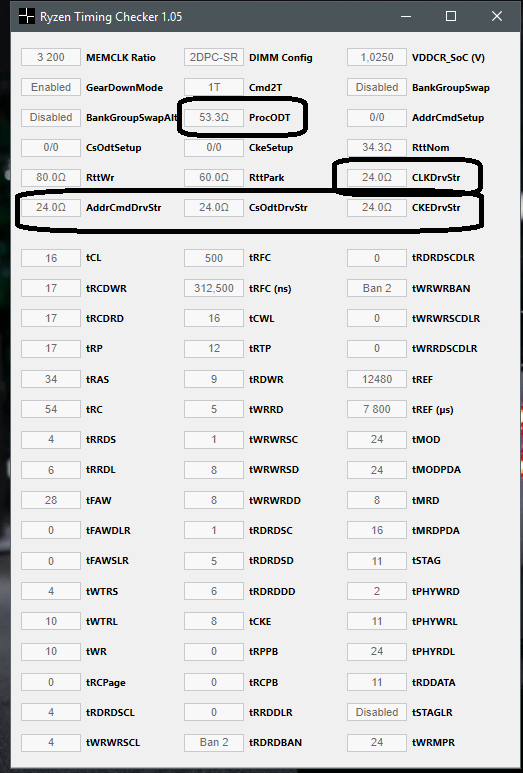This screenshot has width=523, height=773.
Task: Click the tRRDL value field
Action: click(51, 470)
